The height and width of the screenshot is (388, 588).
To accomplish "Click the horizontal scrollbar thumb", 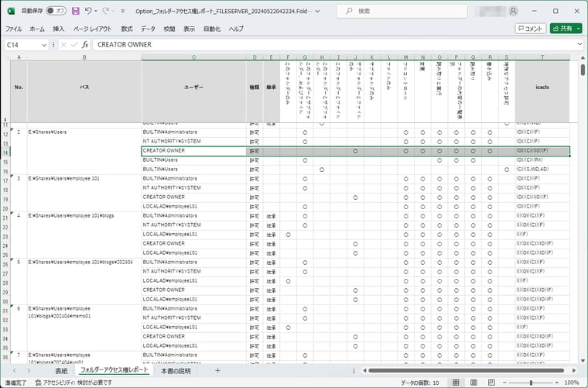I will pos(466,371).
